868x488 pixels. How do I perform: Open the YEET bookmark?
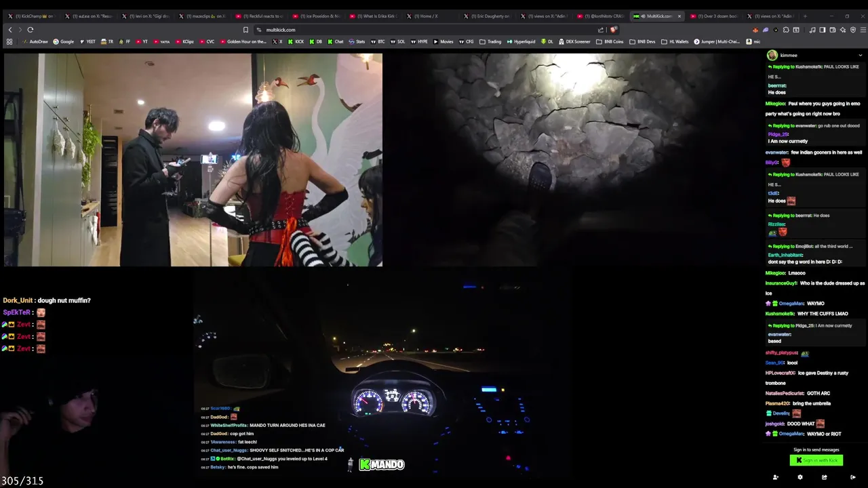point(87,41)
